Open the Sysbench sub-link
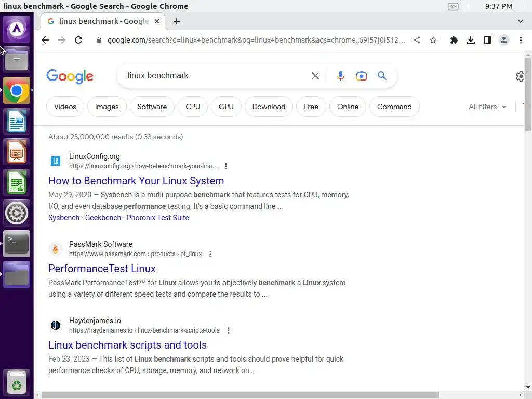 click(x=64, y=218)
